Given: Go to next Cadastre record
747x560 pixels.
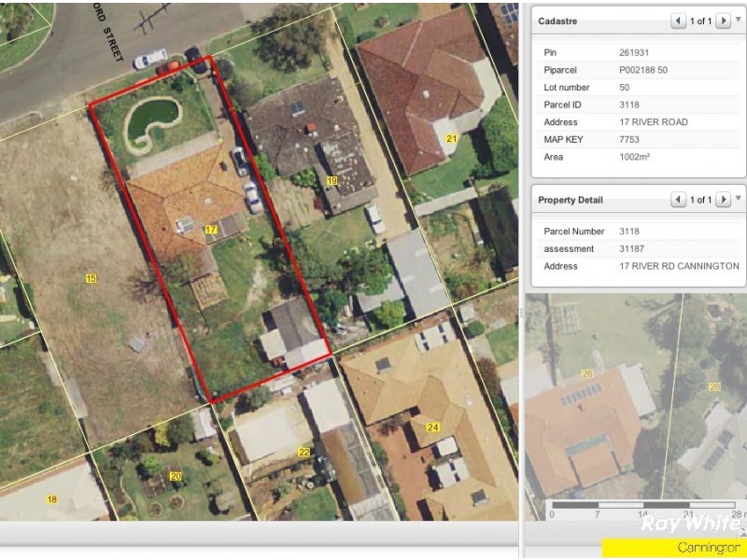Looking at the screenshot, I should (723, 21).
